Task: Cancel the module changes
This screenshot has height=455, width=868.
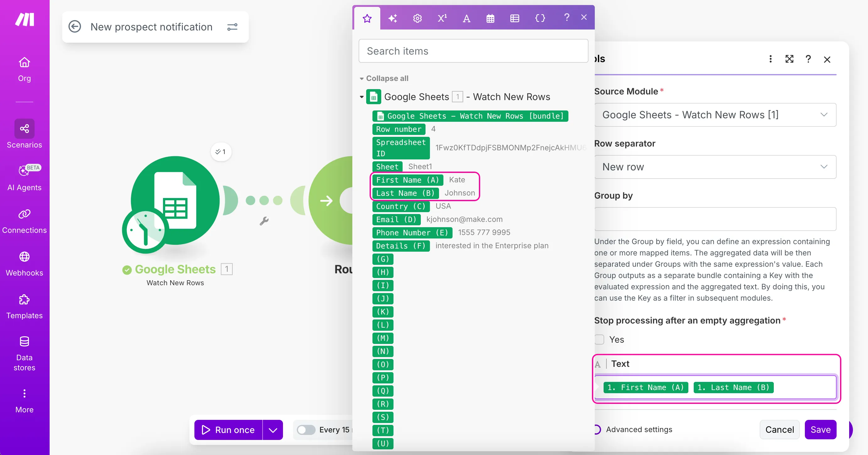Action: pyautogui.click(x=779, y=429)
